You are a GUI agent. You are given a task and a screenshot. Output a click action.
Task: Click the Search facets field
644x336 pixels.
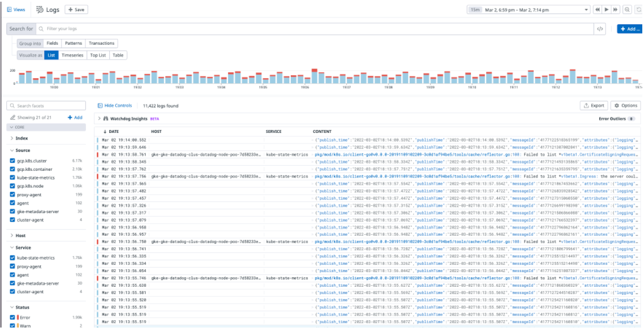pyautogui.click(x=46, y=106)
